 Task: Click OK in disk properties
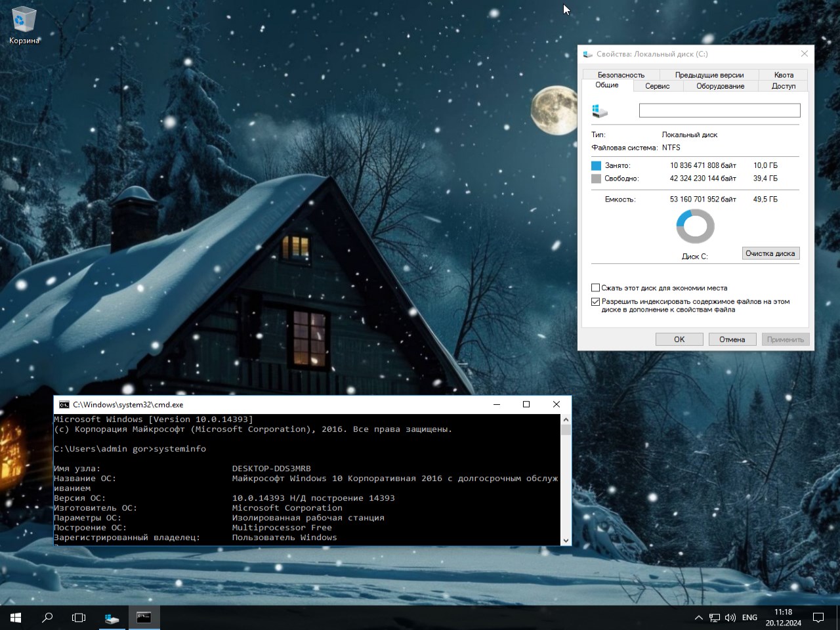[x=679, y=339]
